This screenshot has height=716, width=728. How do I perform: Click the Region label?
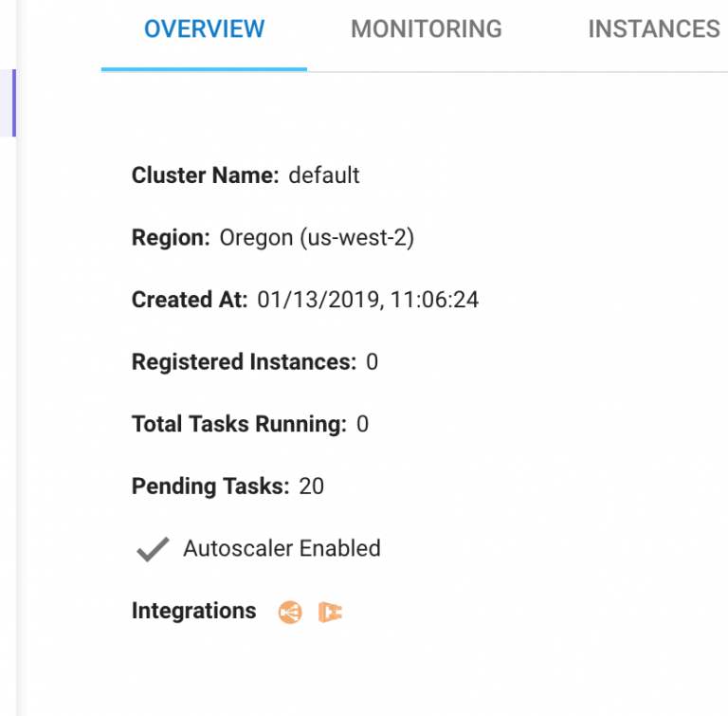point(171,238)
